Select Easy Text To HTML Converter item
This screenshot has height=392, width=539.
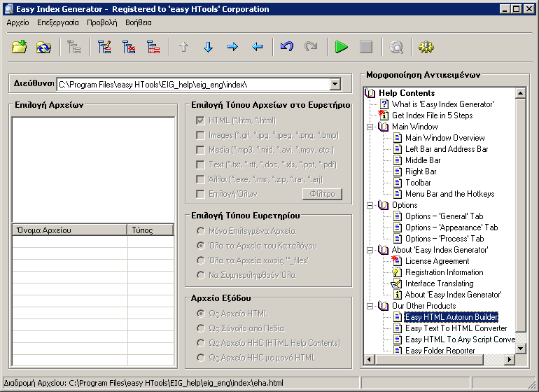(456, 328)
